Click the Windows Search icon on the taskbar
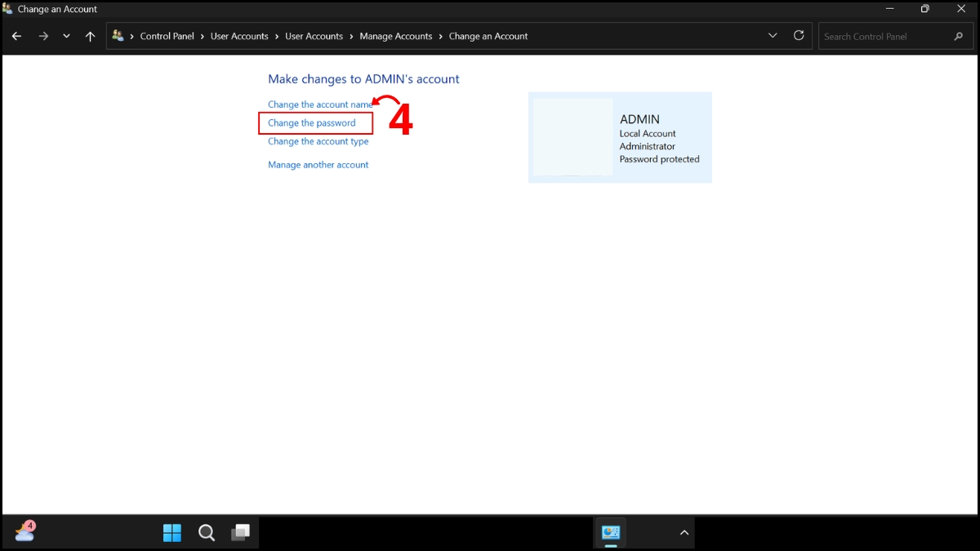 [206, 532]
